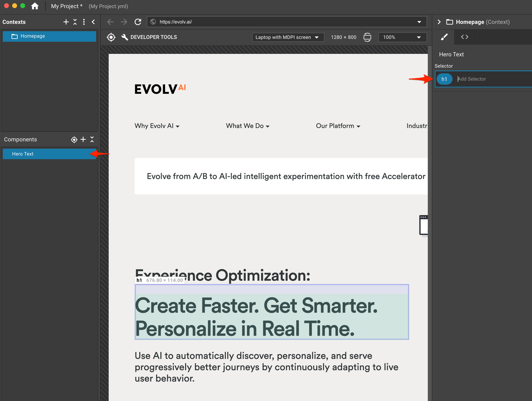This screenshot has height=401, width=532.
Task: Switch to the code editor tab
Action: tap(464, 37)
